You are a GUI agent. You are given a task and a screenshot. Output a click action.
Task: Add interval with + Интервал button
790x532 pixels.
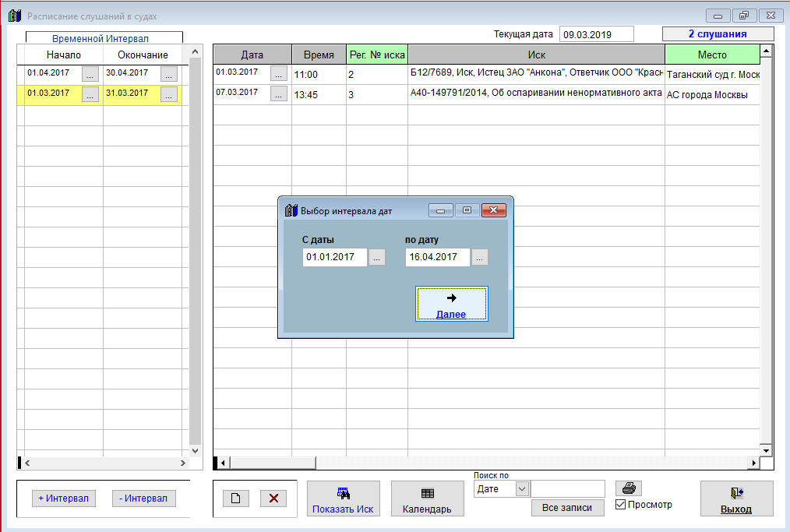pyautogui.click(x=63, y=499)
